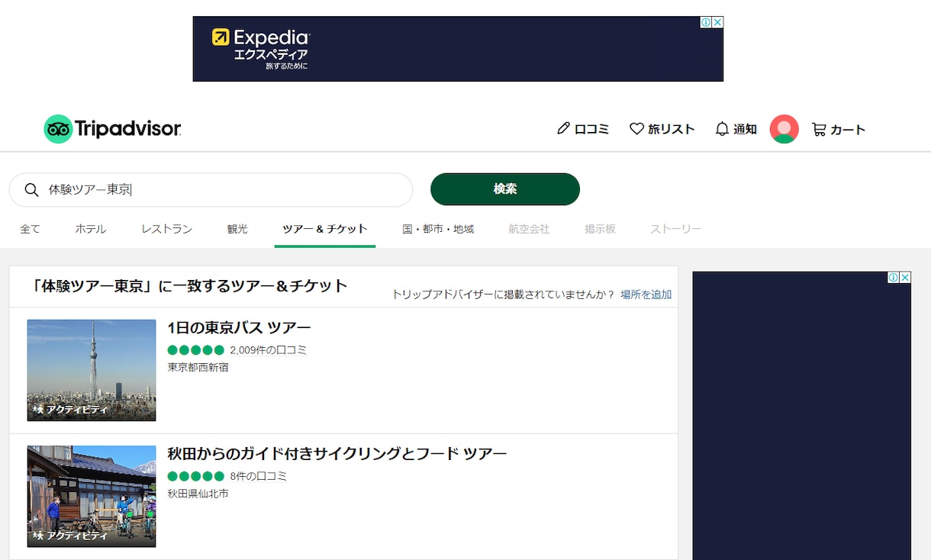Open notifications via the bell icon
Image resolution: width=931 pixels, height=560 pixels.
click(x=722, y=129)
